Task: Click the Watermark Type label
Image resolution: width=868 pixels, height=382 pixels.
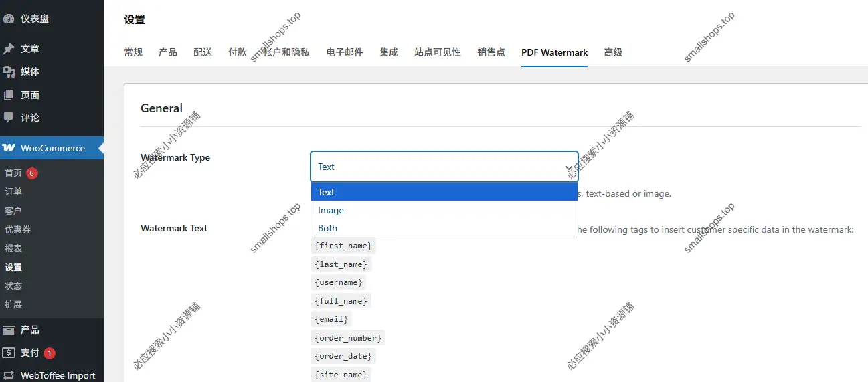Action: [175, 158]
